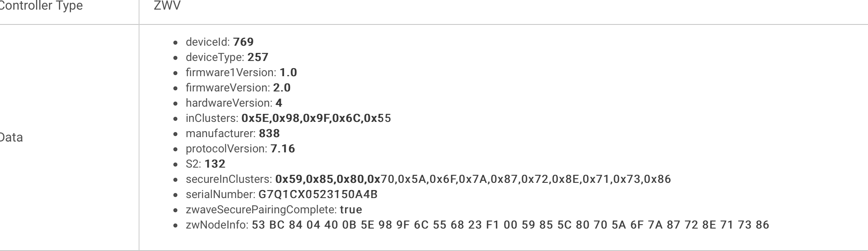The width and height of the screenshot is (868, 251).
Task: Select the serial number G7Q1CX0523150A4B
Action: tap(318, 194)
